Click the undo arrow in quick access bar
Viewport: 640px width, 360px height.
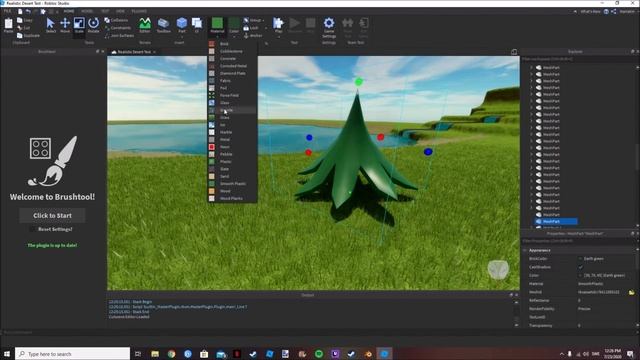point(28,11)
